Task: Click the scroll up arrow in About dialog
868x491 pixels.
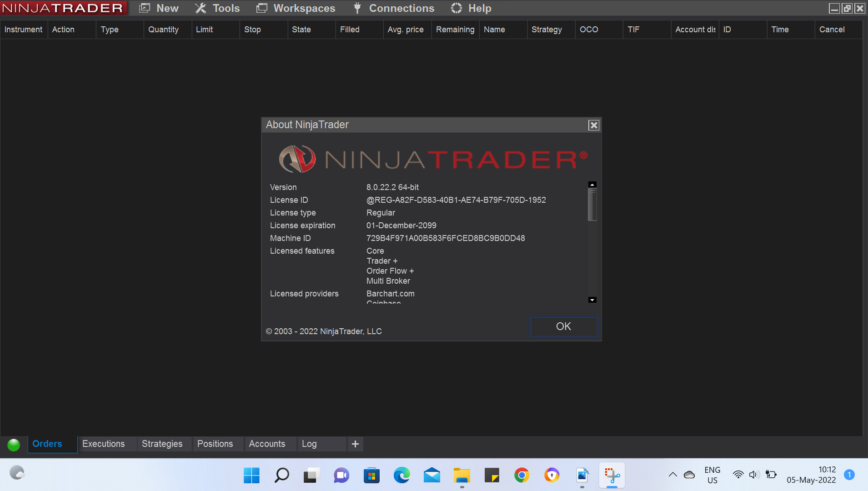Action: click(592, 185)
